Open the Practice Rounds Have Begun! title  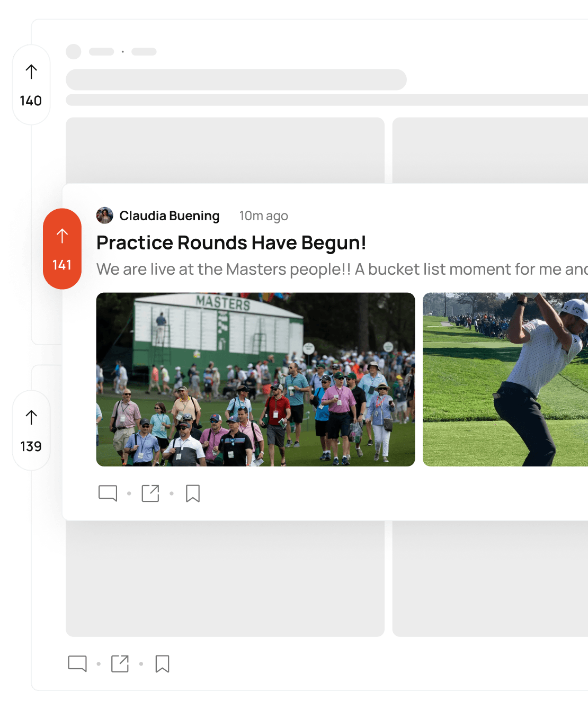click(x=231, y=242)
